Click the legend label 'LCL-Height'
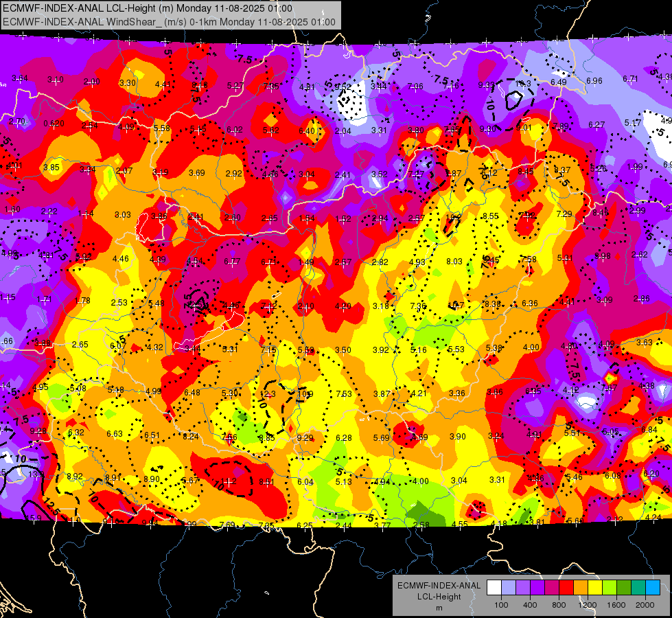Viewport: 672px width, 618px height. pos(439,597)
